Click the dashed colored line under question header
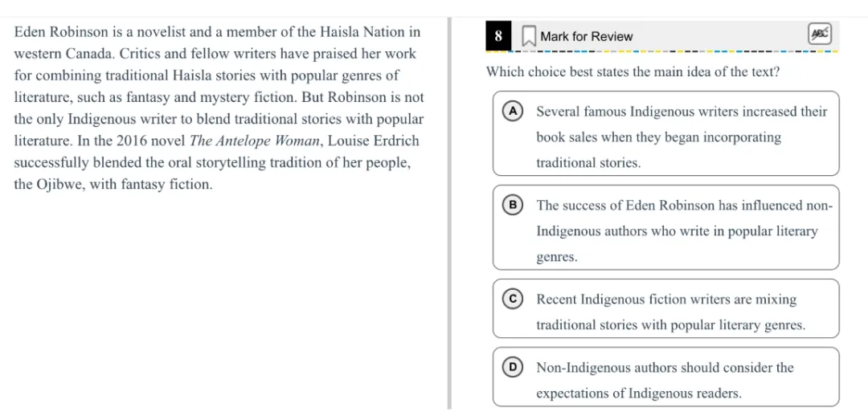This screenshot has height=416, width=868. 662,52
